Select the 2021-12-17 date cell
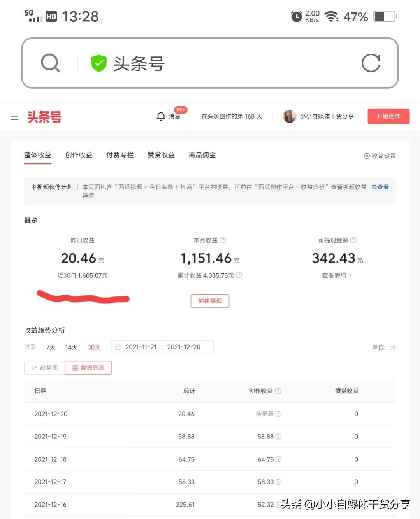The image size is (420, 519). click(51, 482)
